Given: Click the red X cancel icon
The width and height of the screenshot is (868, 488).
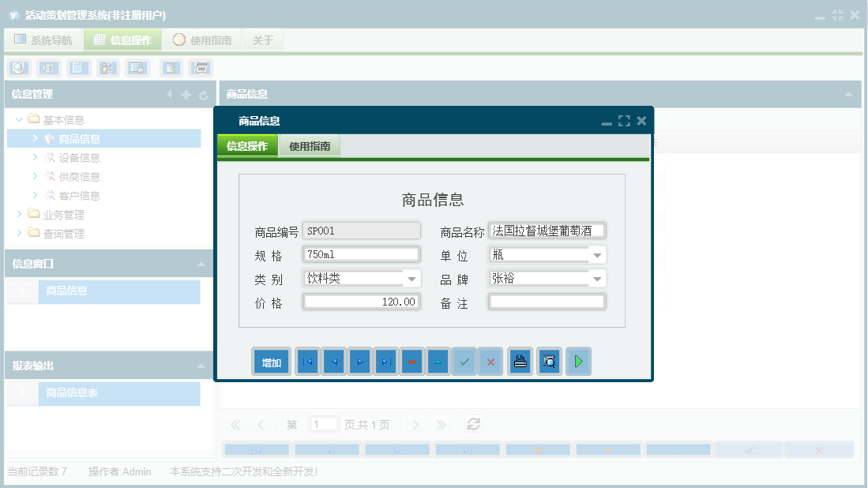Looking at the screenshot, I should point(490,361).
